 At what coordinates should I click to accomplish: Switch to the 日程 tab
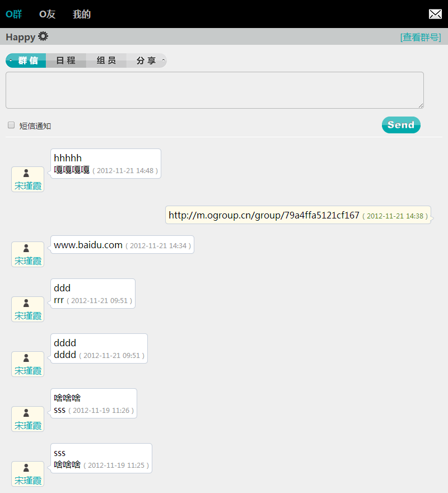coord(66,61)
